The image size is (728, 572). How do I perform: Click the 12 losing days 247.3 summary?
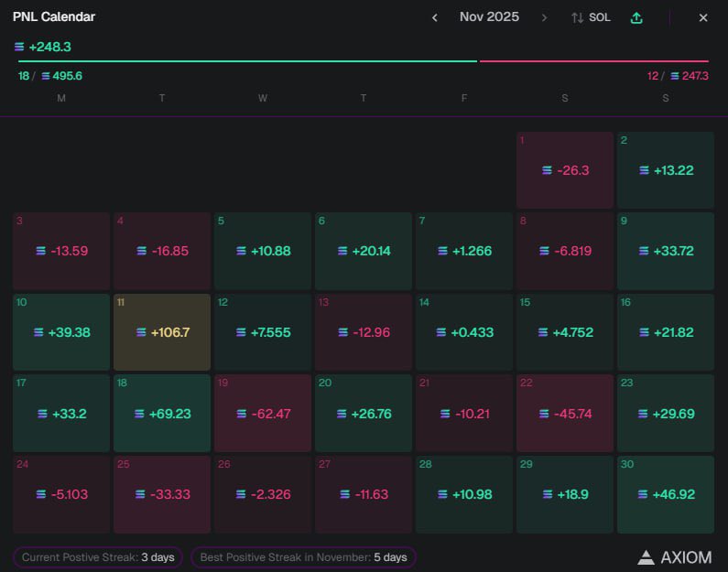[x=678, y=76]
